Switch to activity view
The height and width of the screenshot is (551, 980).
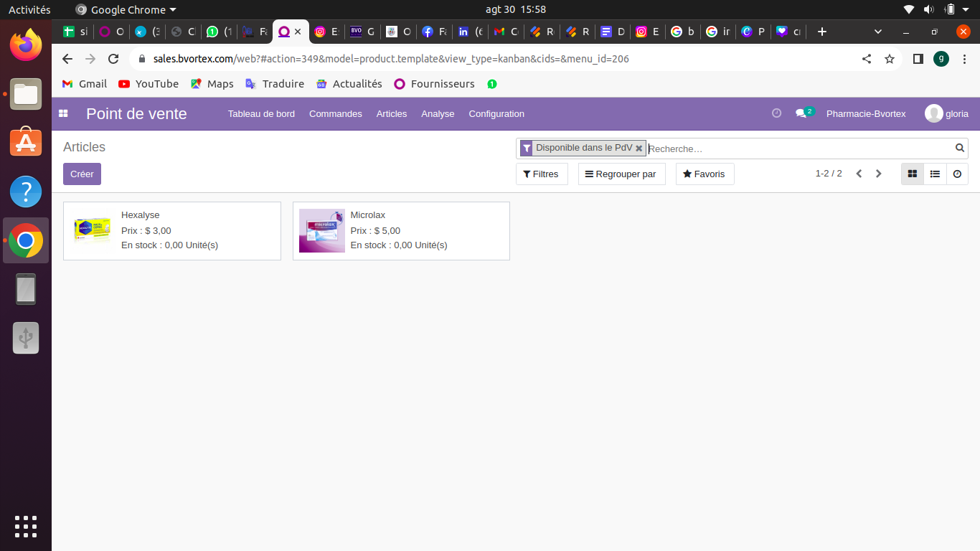click(x=957, y=174)
